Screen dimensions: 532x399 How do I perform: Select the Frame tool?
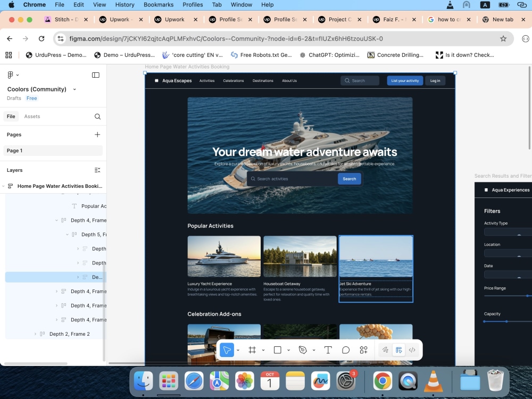(x=252, y=350)
